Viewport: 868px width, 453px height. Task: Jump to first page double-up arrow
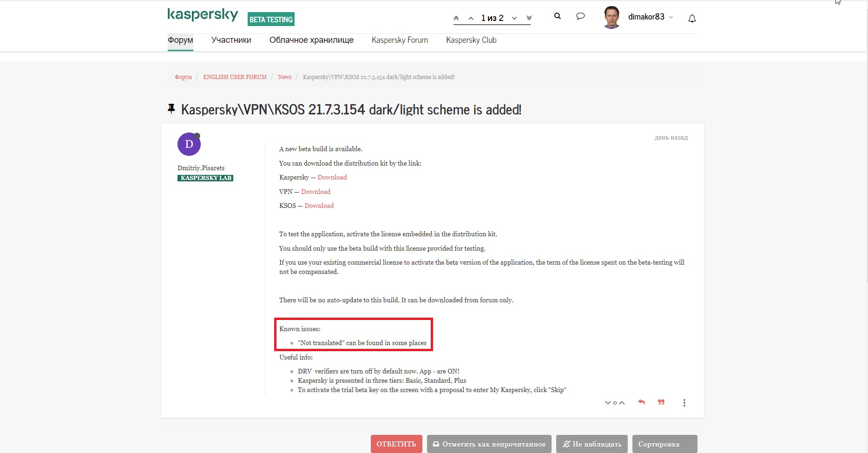[456, 18]
